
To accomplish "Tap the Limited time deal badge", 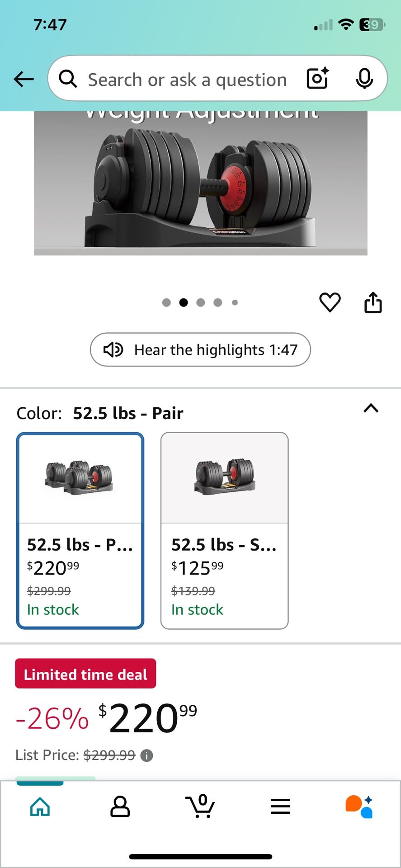I will (x=85, y=674).
